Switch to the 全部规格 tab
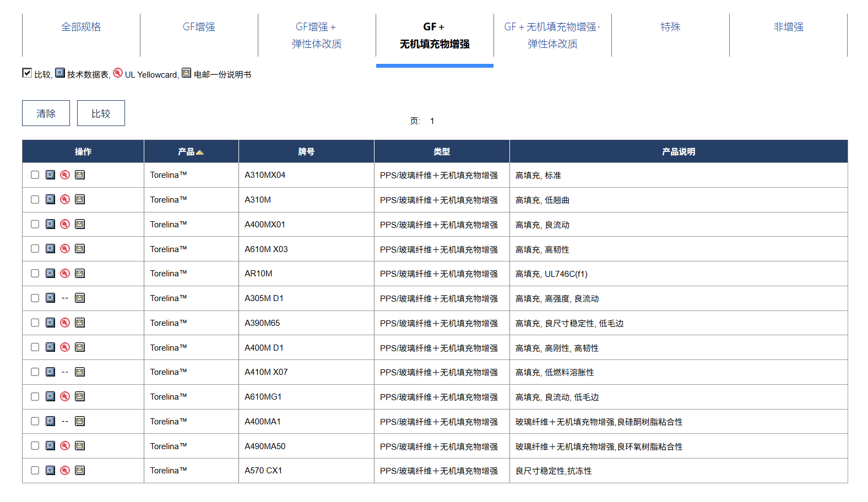 [81, 27]
